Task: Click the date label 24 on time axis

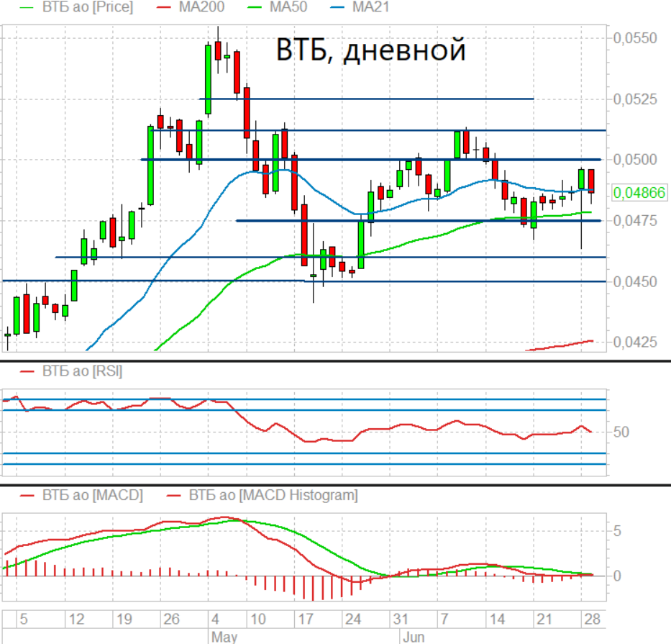Action: click(353, 619)
